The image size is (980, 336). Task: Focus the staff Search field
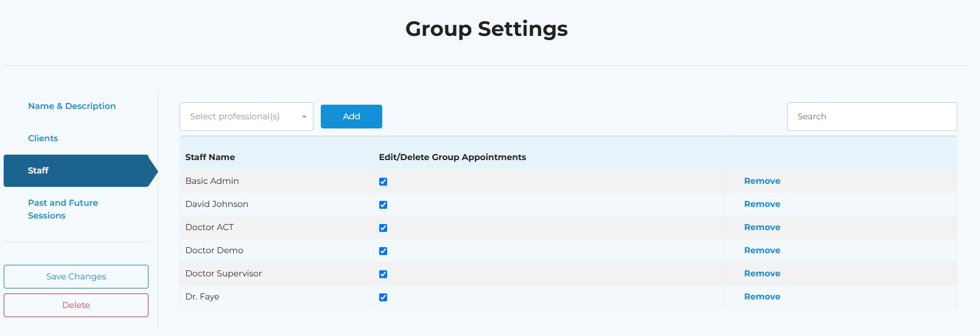(872, 116)
